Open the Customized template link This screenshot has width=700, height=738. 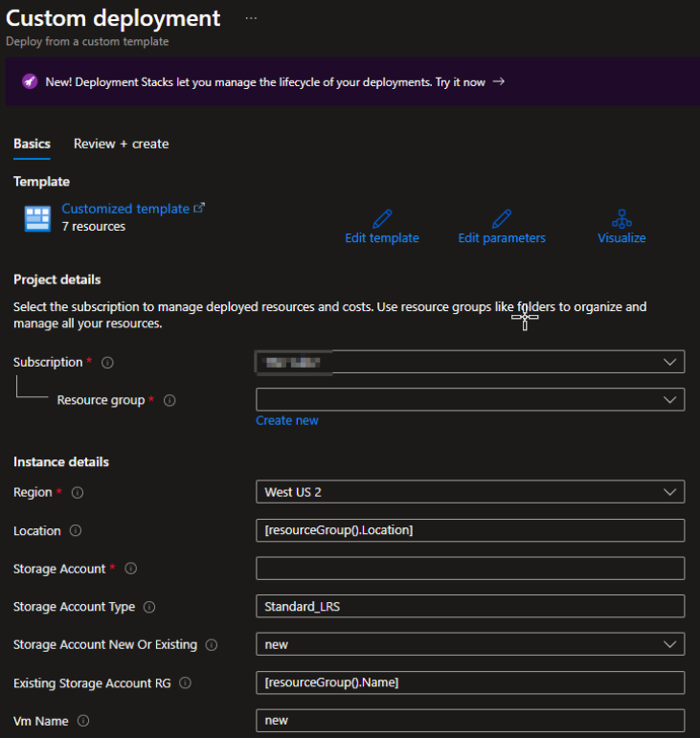[125, 209]
